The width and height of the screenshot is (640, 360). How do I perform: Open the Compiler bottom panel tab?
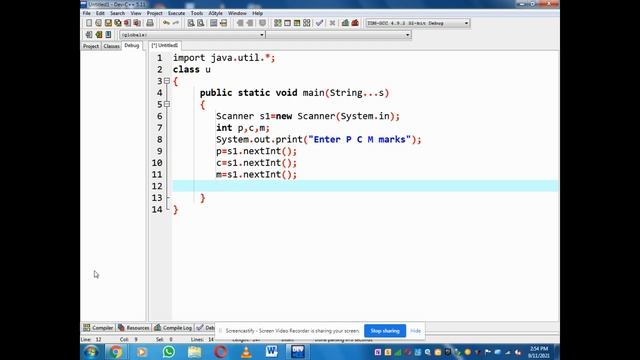coord(98,328)
